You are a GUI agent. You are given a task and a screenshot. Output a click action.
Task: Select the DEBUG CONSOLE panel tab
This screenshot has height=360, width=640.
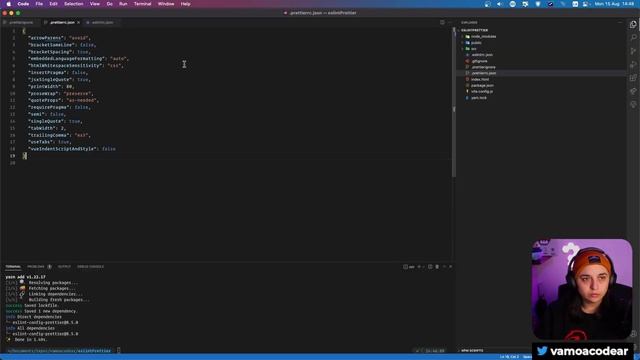pos(90,267)
